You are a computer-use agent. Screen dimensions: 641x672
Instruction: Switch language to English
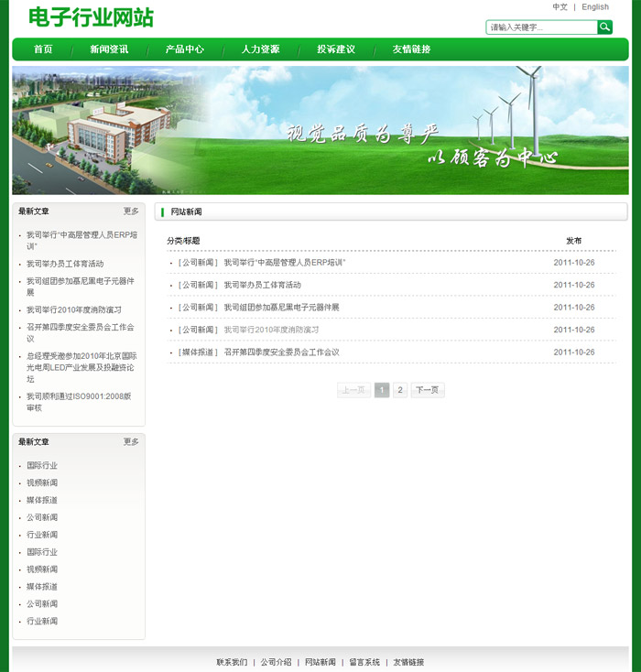(595, 7)
